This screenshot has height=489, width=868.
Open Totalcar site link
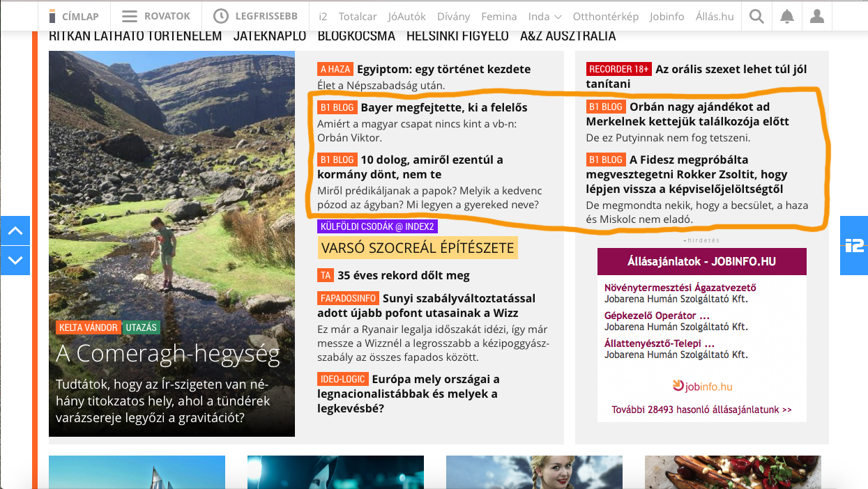pyautogui.click(x=358, y=16)
